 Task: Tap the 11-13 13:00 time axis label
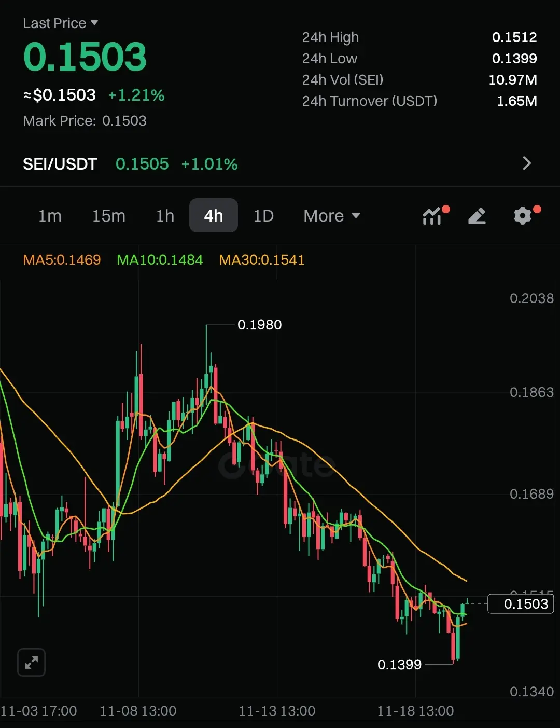coord(277,711)
